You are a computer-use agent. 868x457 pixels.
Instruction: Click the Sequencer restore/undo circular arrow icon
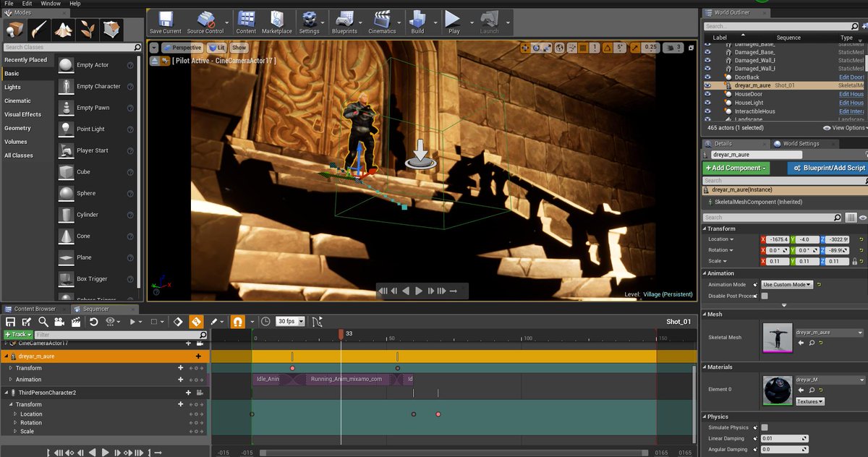(x=94, y=322)
